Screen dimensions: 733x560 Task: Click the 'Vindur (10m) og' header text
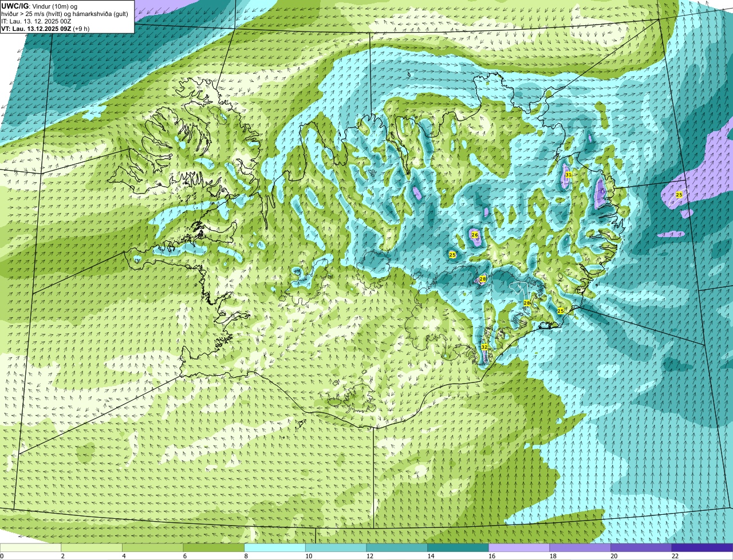click(x=54, y=6)
